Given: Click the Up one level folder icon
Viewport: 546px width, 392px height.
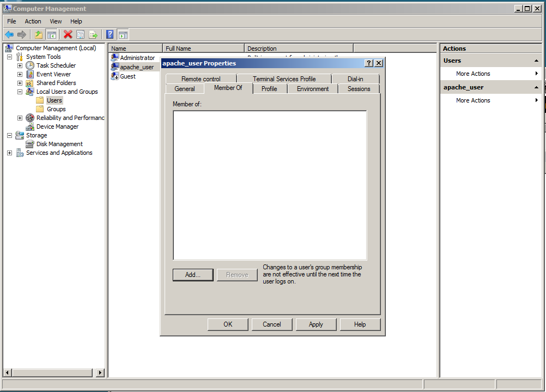Looking at the screenshot, I should tap(39, 34).
